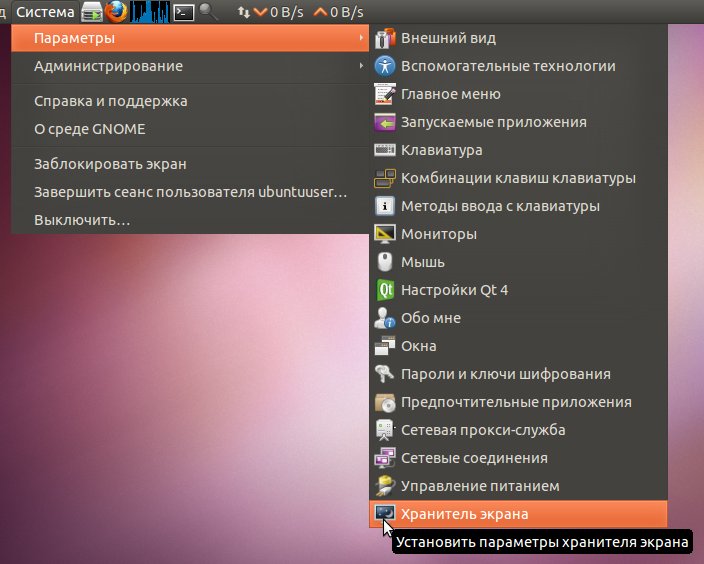Viewport: 704px width, 564px height.
Task: Click the Хранитель экрана icon
Action: point(385,513)
